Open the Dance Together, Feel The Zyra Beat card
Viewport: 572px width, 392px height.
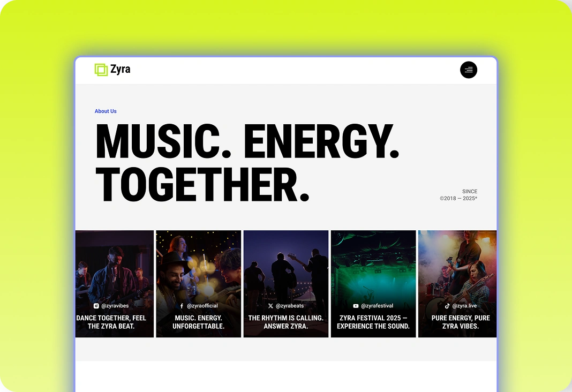115,284
